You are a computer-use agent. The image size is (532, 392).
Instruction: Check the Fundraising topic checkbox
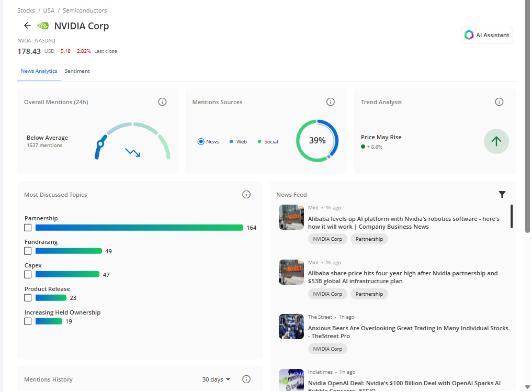[x=28, y=251]
